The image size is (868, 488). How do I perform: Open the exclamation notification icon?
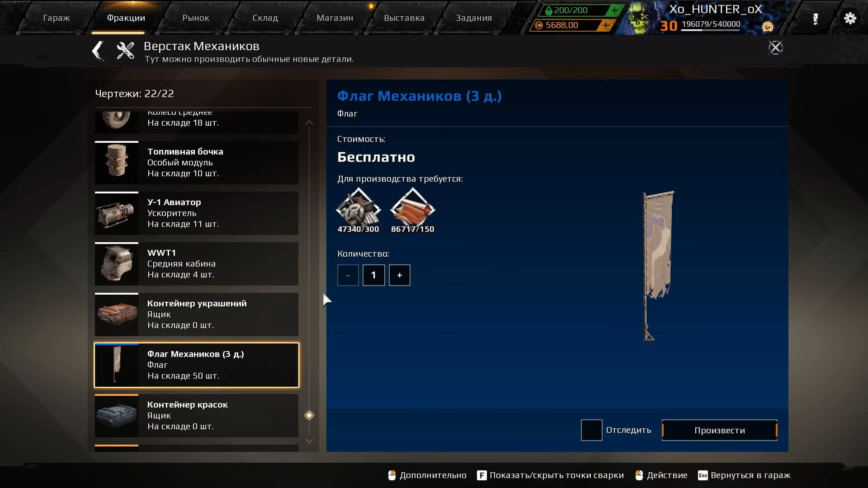pyautogui.click(x=815, y=19)
